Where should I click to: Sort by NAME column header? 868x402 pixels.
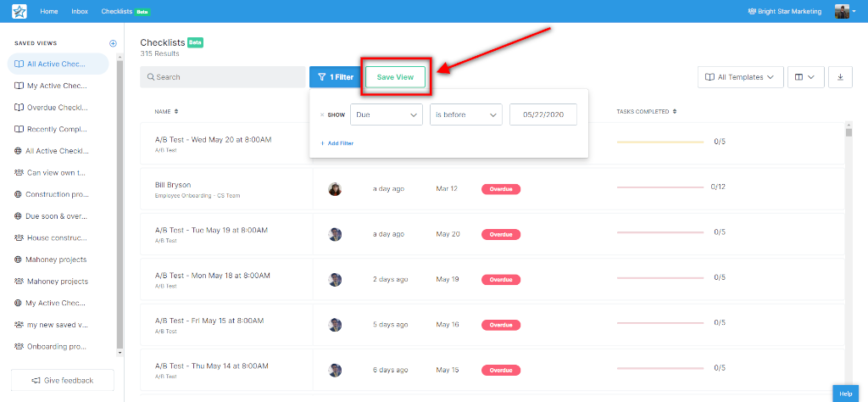(166, 111)
